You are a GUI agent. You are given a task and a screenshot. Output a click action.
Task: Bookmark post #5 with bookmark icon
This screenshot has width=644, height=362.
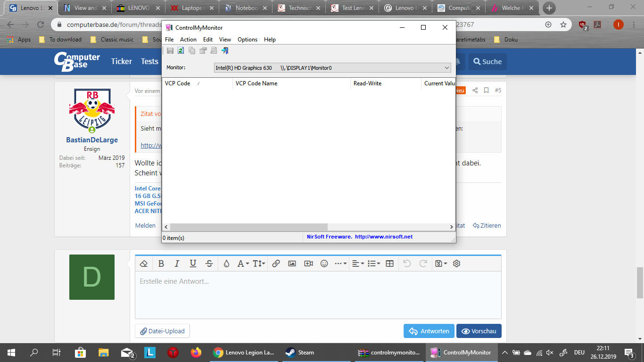(486, 90)
